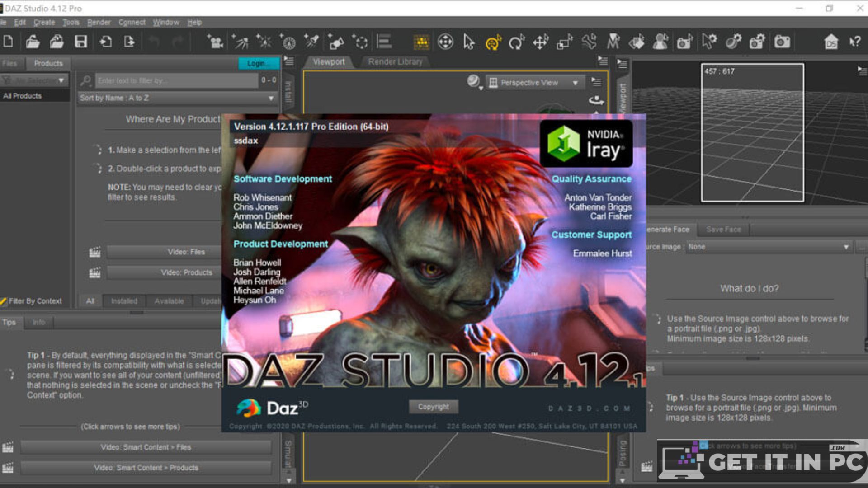868x488 pixels.
Task: Select the Surface Selection tool
Action: [x=637, y=42]
